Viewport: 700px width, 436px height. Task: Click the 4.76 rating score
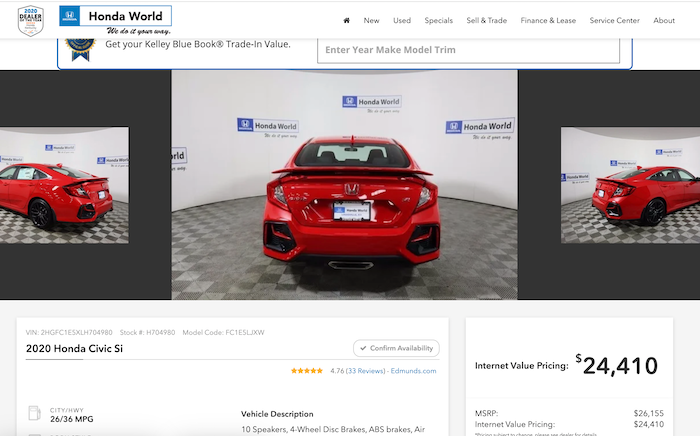(x=337, y=371)
